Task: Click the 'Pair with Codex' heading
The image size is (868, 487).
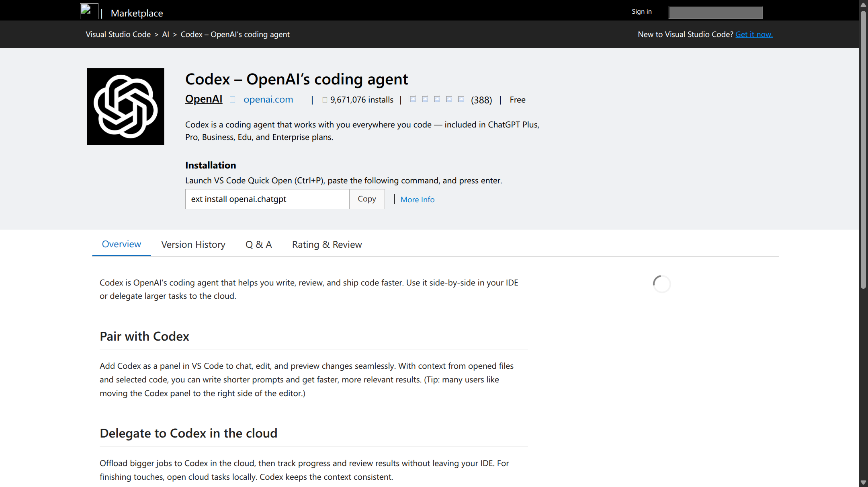Action: point(144,336)
